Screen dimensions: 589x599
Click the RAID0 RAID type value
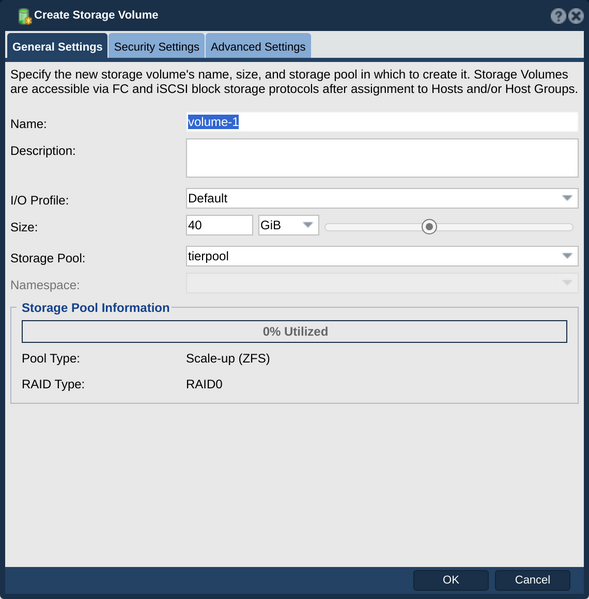tap(204, 384)
